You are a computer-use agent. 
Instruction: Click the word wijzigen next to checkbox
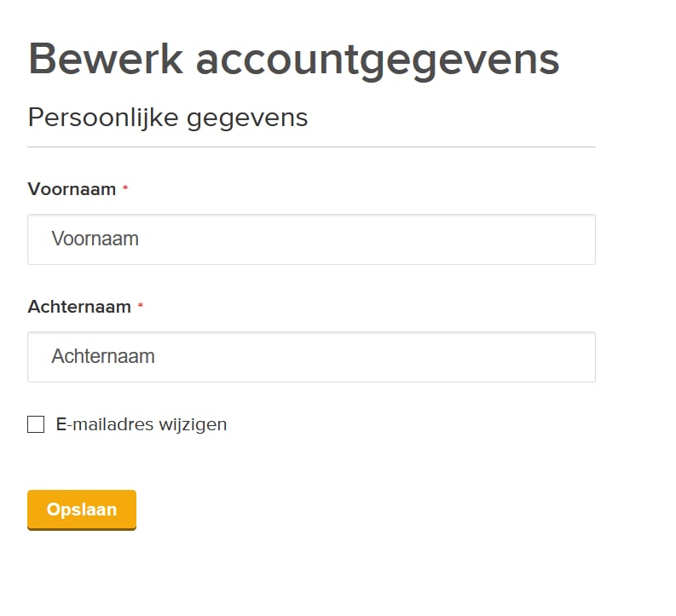193,424
